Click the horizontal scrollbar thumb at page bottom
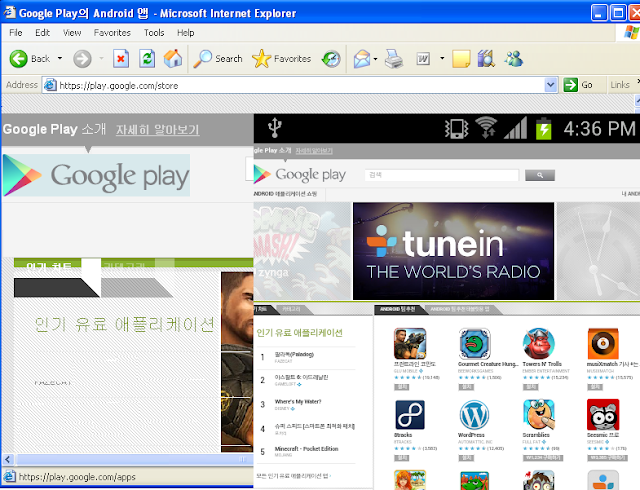The width and height of the screenshot is (640, 490). (x=133, y=460)
